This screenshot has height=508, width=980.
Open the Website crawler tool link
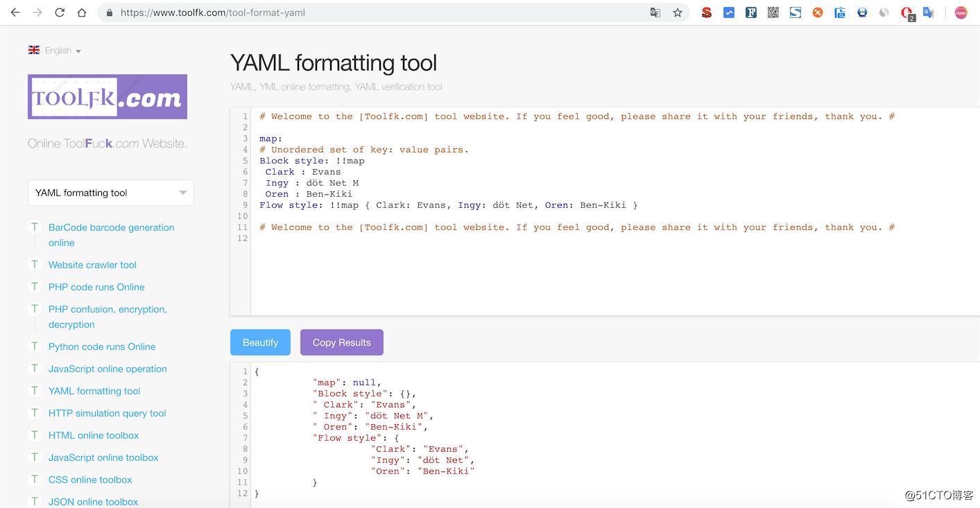coord(92,265)
